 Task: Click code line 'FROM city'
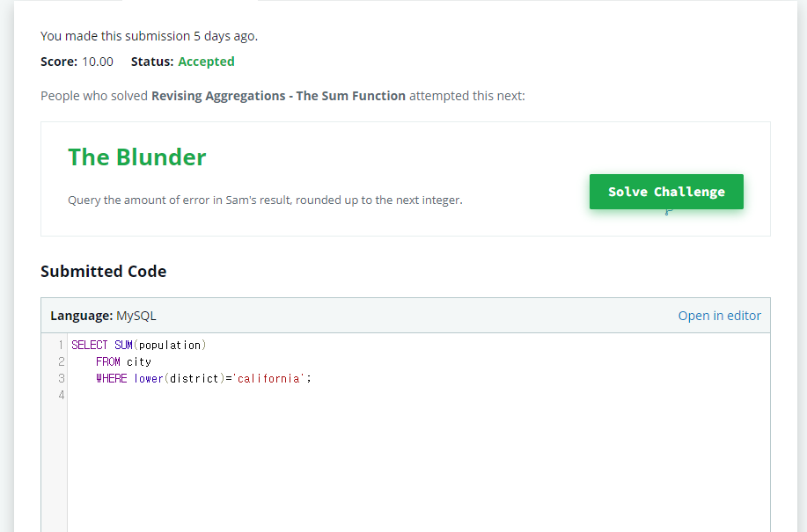click(x=123, y=362)
